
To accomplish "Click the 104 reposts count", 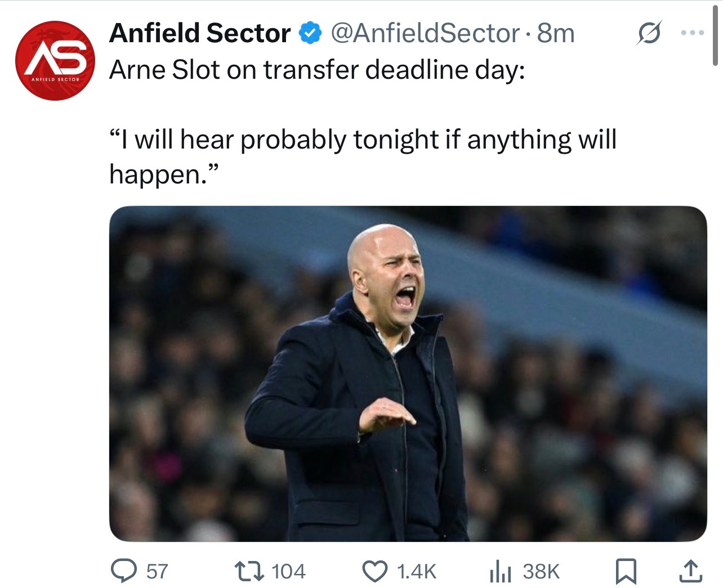I will 288,572.
